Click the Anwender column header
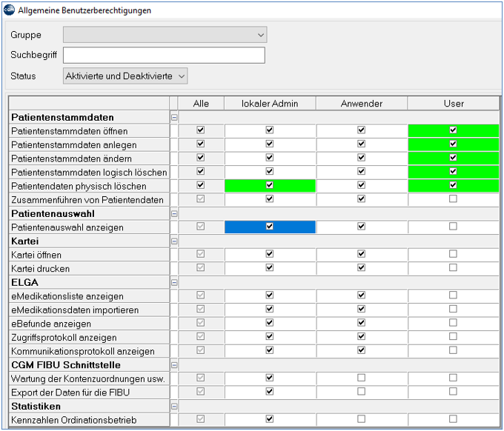 click(362, 104)
